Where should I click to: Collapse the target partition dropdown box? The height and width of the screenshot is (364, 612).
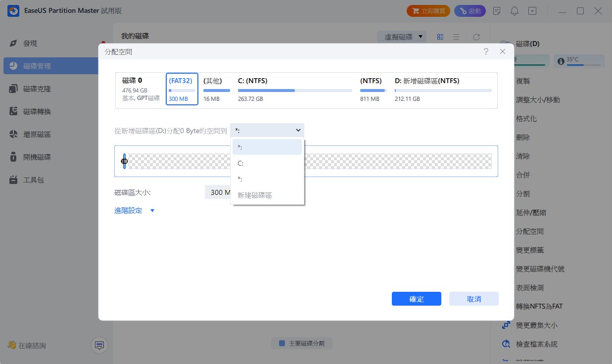click(x=267, y=131)
